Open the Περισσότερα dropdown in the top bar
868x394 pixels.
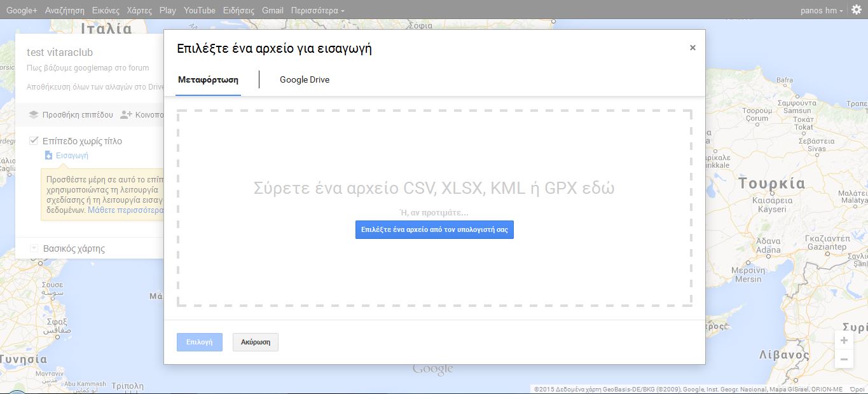318,10
